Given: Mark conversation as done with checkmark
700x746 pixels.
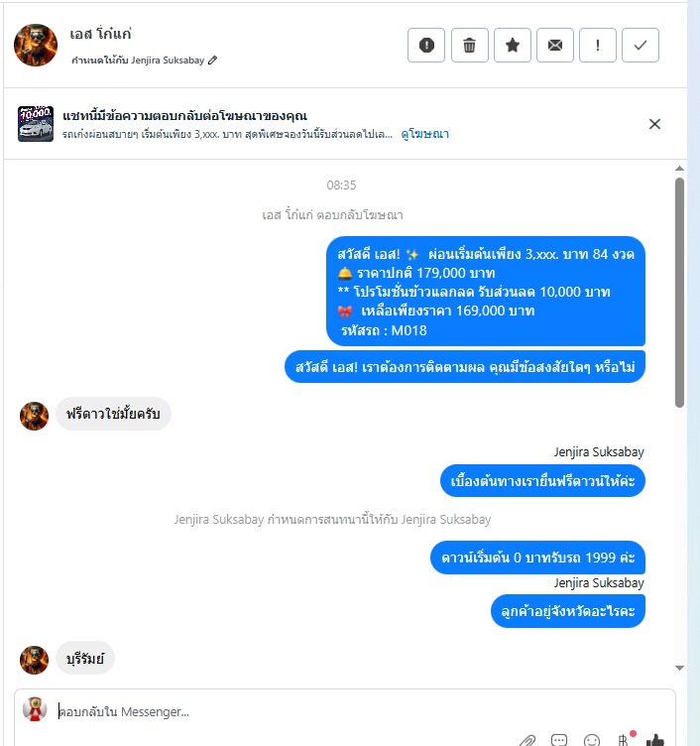Looking at the screenshot, I should pos(641,46).
